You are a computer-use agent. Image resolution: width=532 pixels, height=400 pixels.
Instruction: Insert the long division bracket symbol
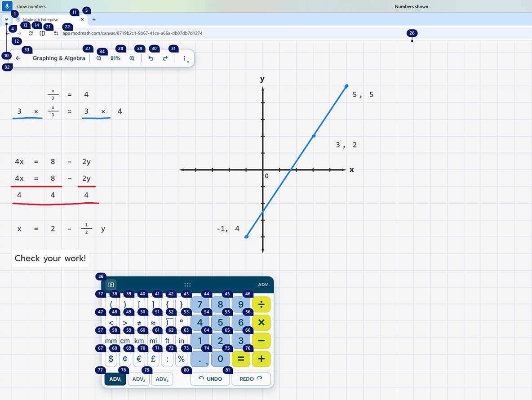point(167,323)
